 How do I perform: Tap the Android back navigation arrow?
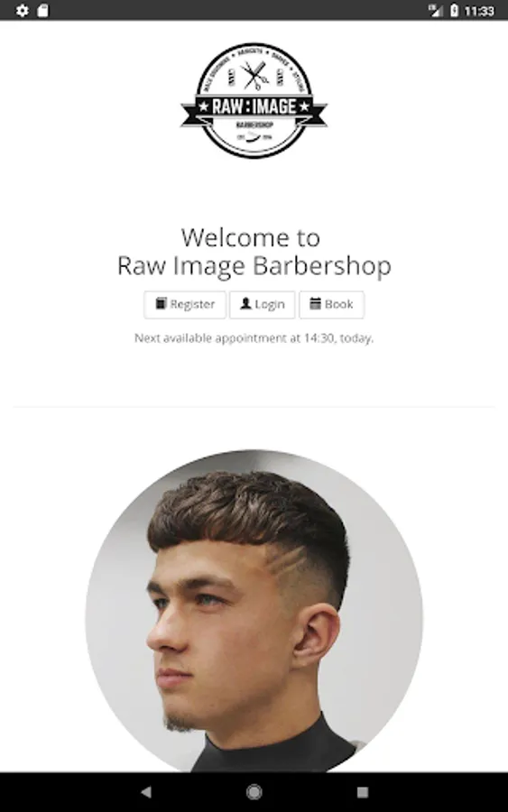coord(146,791)
